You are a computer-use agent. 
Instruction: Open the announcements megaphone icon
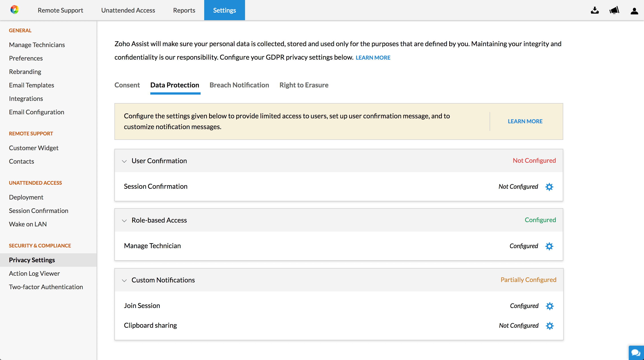pyautogui.click(x=614, y=11)
